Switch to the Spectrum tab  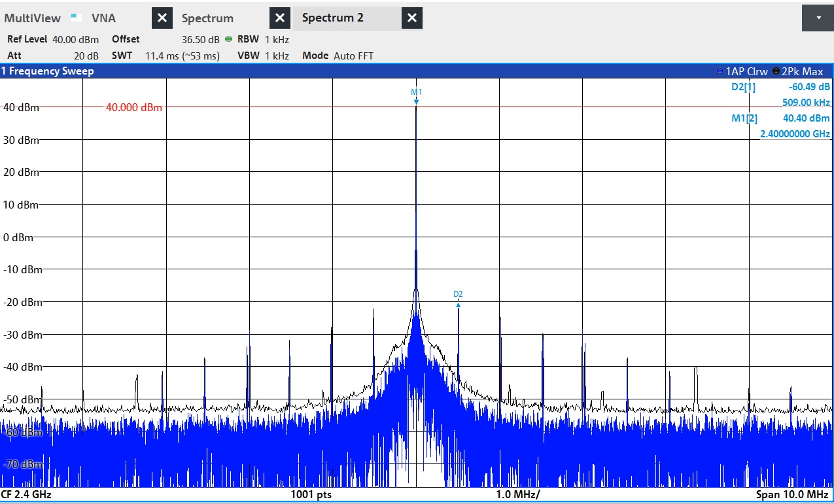point(207,18)
